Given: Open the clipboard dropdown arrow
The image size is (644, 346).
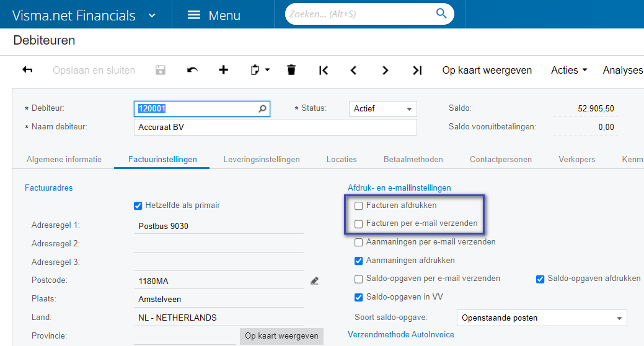Looking at the screenshot, I should click(x=267, y=70).
